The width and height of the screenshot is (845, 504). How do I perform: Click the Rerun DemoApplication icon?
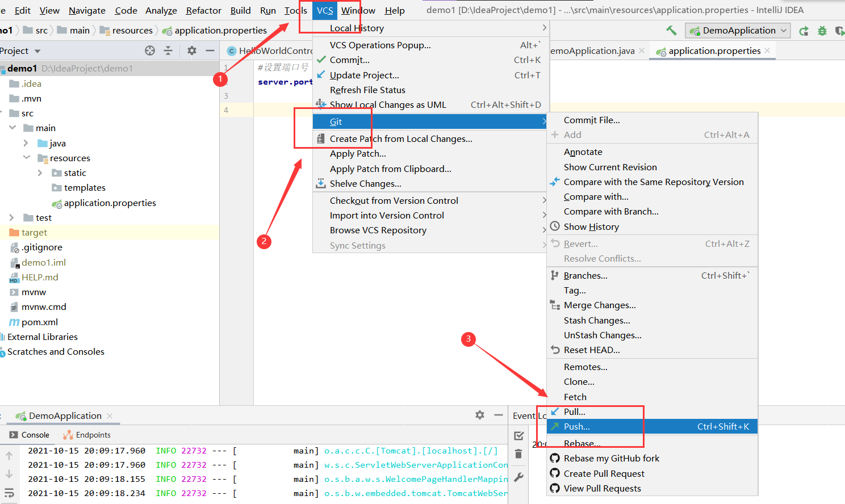pyautogui.click(x=804, y=31)
